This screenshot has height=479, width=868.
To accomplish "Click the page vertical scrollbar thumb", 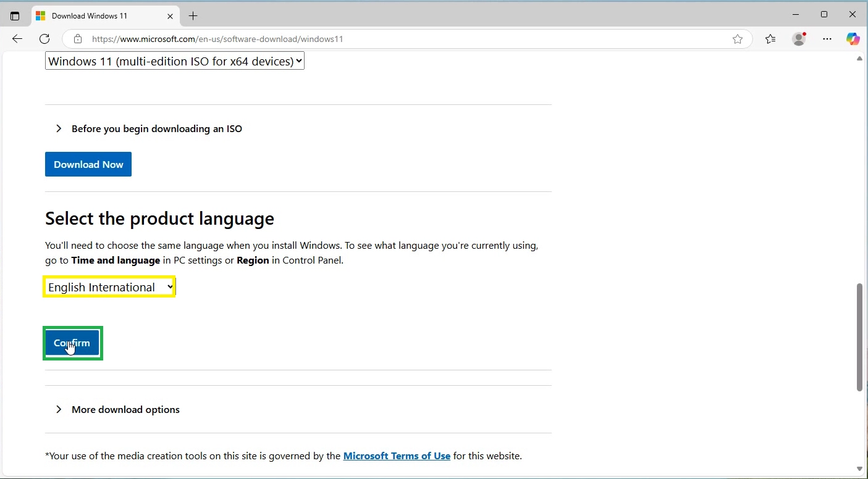I will (x=859, y=337).
